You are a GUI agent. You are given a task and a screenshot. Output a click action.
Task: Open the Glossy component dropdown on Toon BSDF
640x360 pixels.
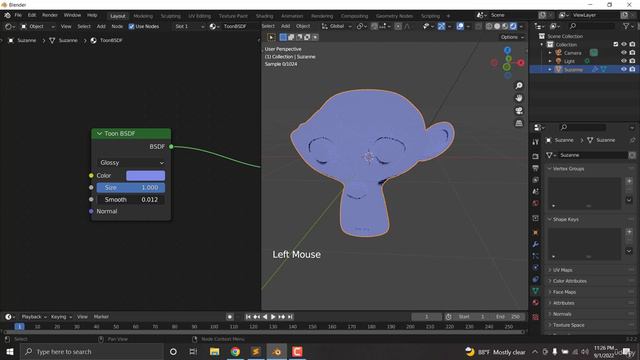click(x=131, y=162)
